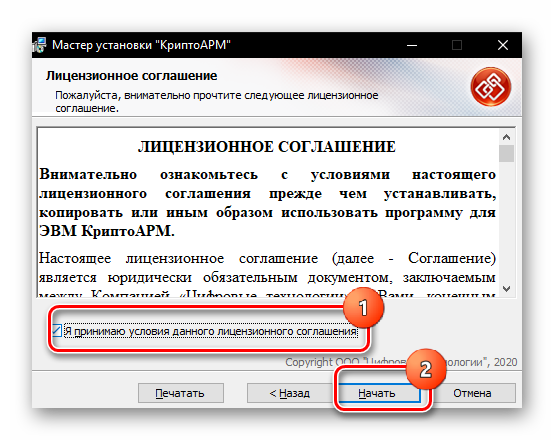Click the installer icon in the title bar
The width and height of the screenshot is (554, 440).
pyautogui.click(x=39, y=45)
